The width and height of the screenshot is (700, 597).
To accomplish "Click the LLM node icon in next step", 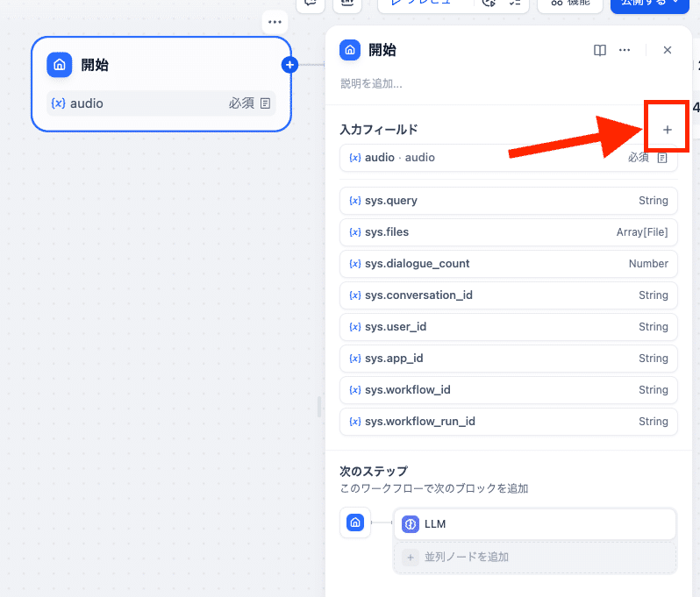I will 411,524.
